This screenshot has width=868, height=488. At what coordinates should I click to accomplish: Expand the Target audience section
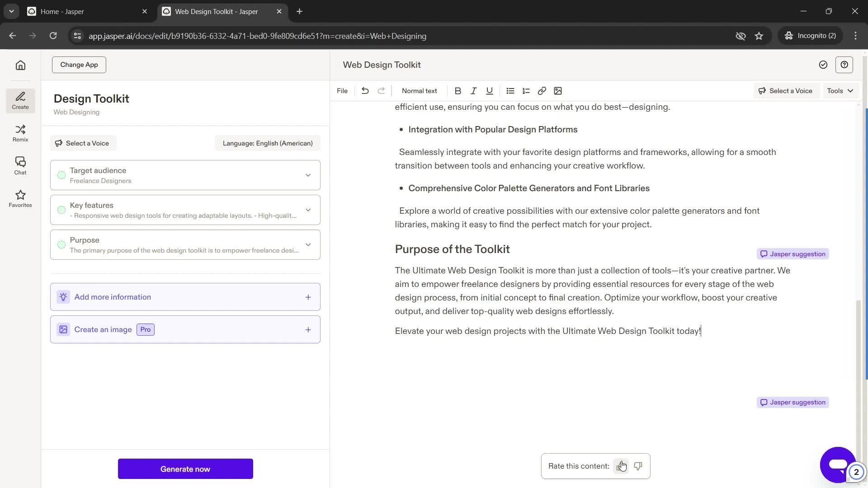(x=309, y=175)
